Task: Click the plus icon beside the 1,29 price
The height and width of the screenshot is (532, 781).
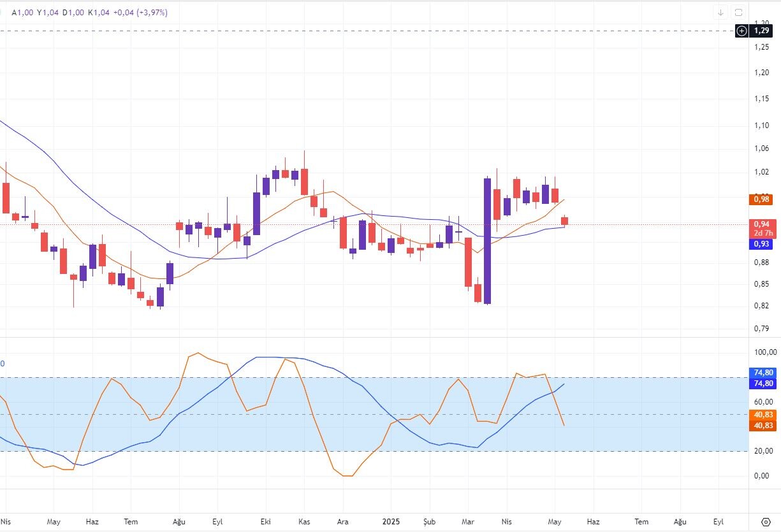Action: tap(741, 31)
